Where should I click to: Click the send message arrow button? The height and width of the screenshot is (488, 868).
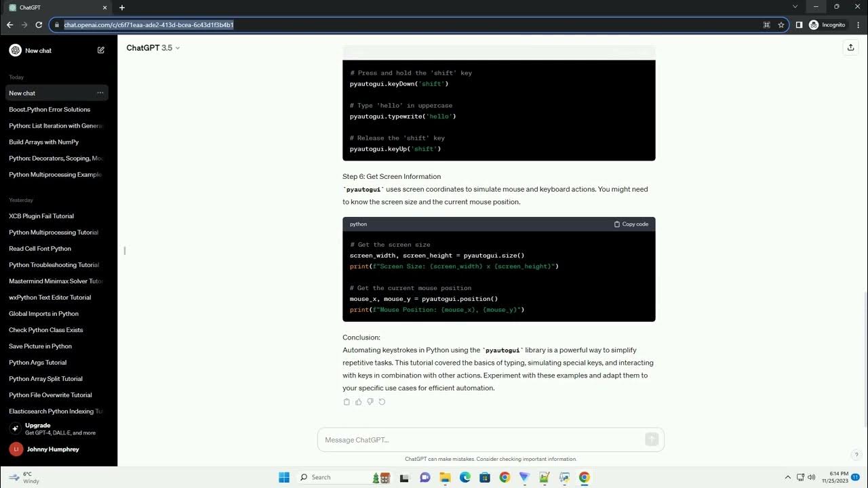click(652, 440)
